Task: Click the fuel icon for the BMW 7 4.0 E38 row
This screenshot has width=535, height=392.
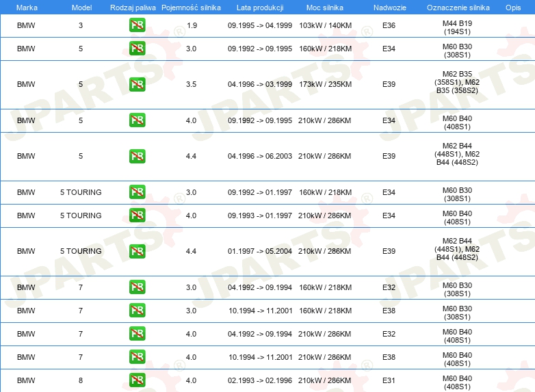Action: tap(137, 357)
